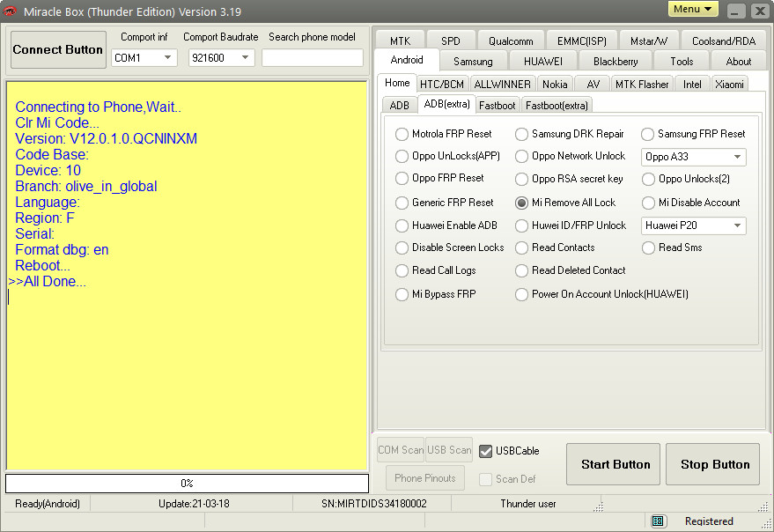Select Read Sms radio option
774x532 pixels.
pos(672,248)
